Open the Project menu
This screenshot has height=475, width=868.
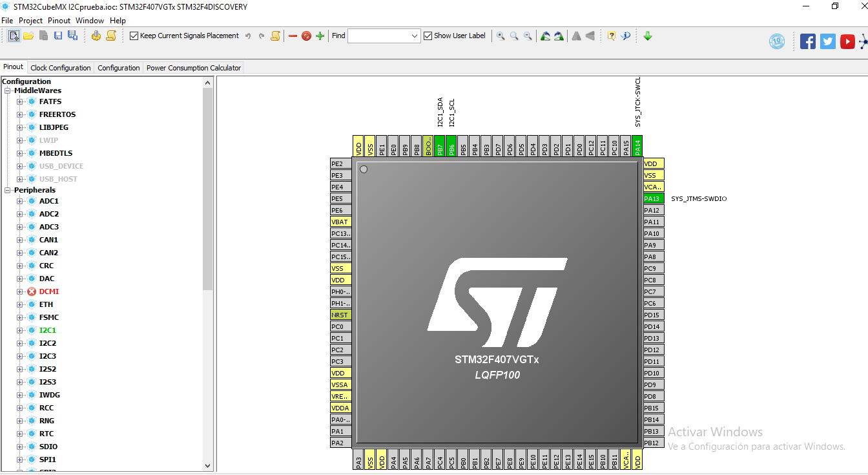(x=30, y=21)
